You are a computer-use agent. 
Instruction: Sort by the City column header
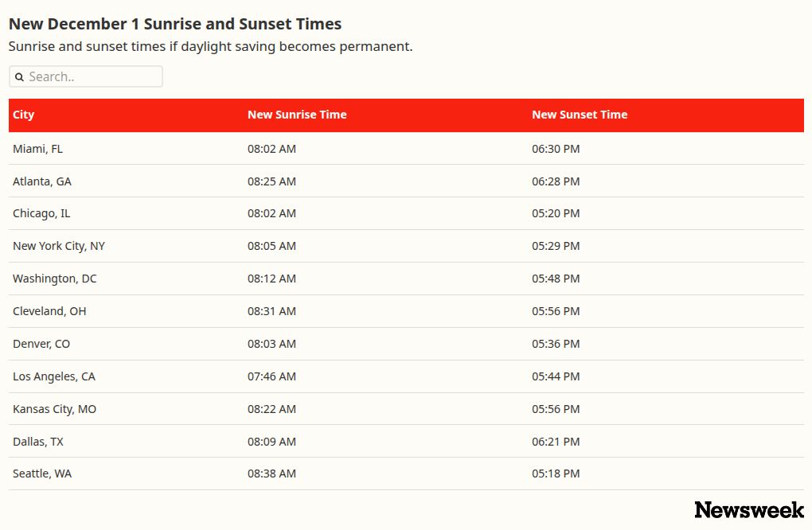(23, 115)
